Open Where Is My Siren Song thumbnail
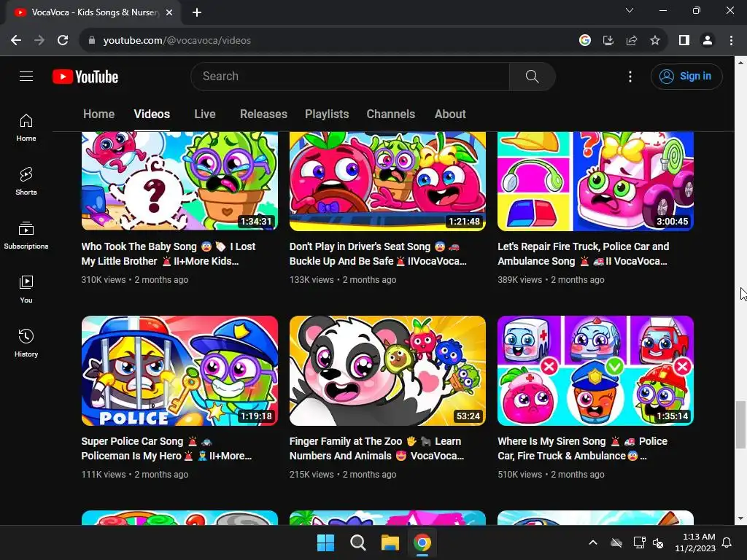Screen dimensions: 747x560 pyautogui.click(x=595, y=370)
